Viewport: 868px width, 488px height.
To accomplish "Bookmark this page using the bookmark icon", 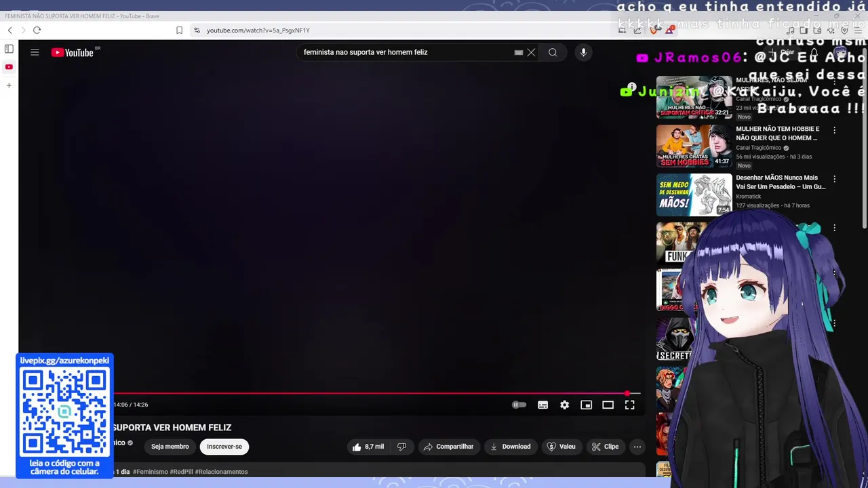I will point(179,30).
